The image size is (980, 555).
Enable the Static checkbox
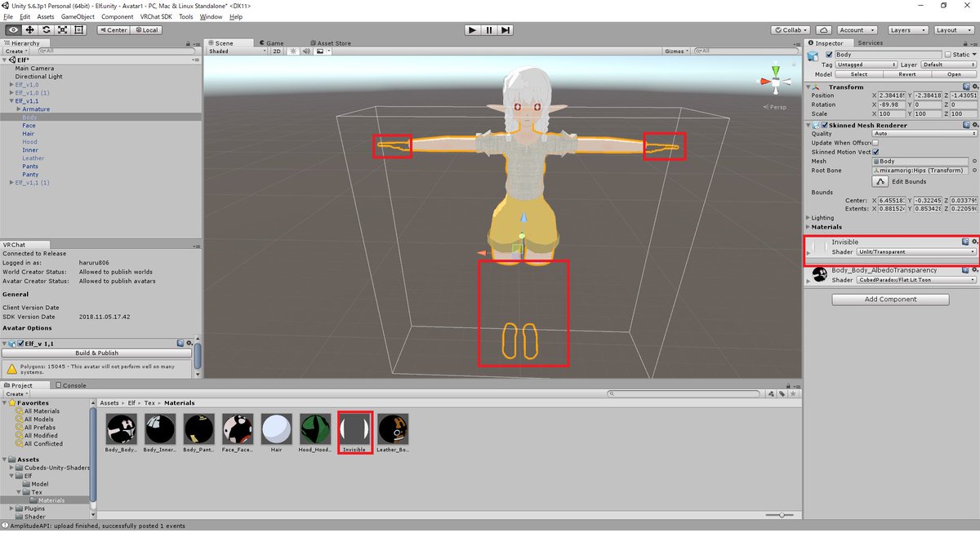point(947,55)
